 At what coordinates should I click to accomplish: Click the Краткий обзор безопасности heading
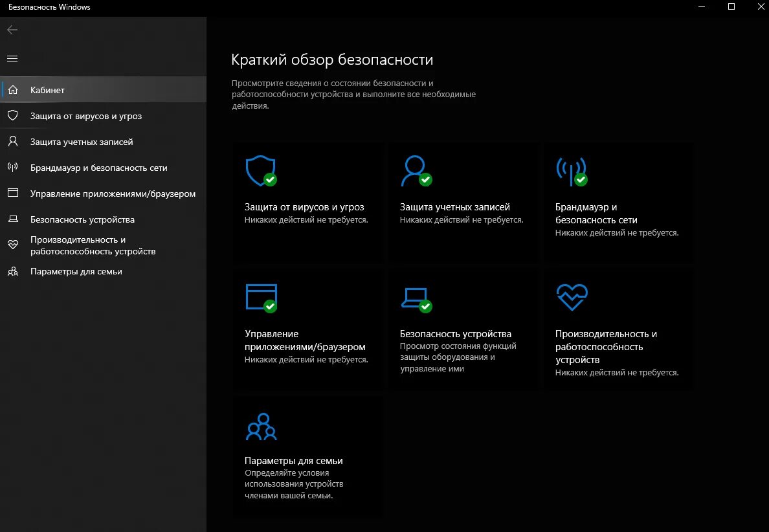tap(332, 60)
